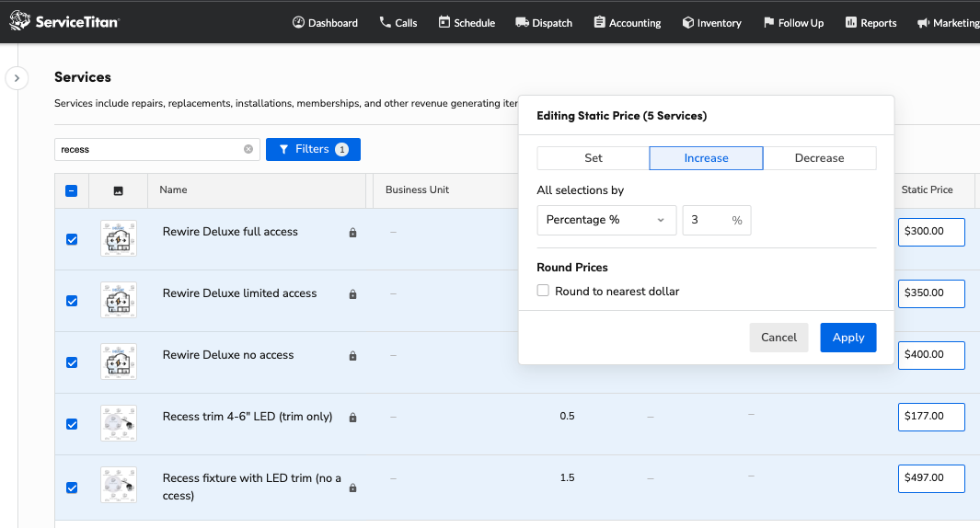Click the Static Price column header
This screenshot has height=528, width=980.
(x=927, y=190)
